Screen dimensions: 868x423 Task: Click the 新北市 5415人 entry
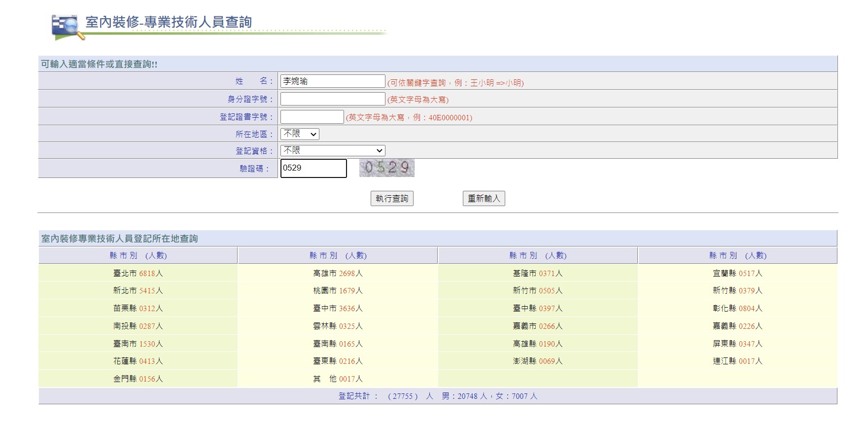138,291
